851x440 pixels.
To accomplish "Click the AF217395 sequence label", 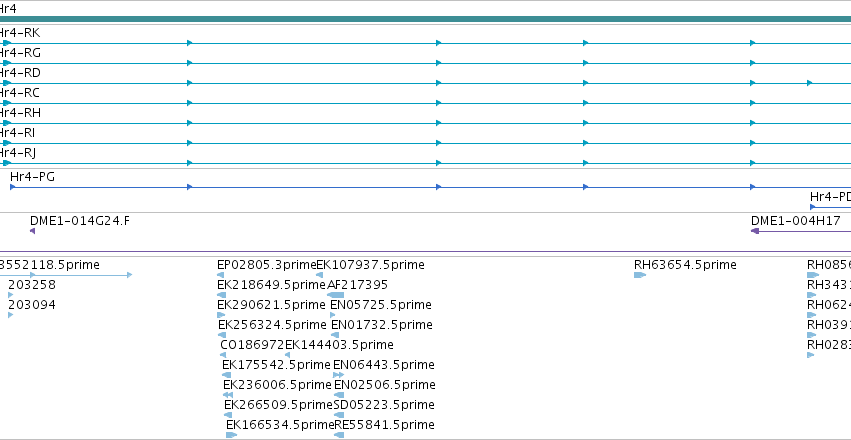I will [358, 285].
